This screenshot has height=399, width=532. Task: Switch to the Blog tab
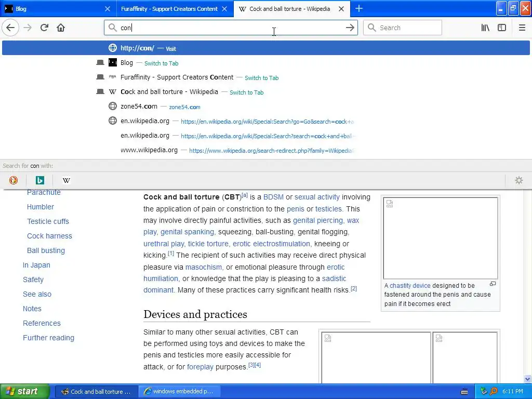tap(58, 9)
